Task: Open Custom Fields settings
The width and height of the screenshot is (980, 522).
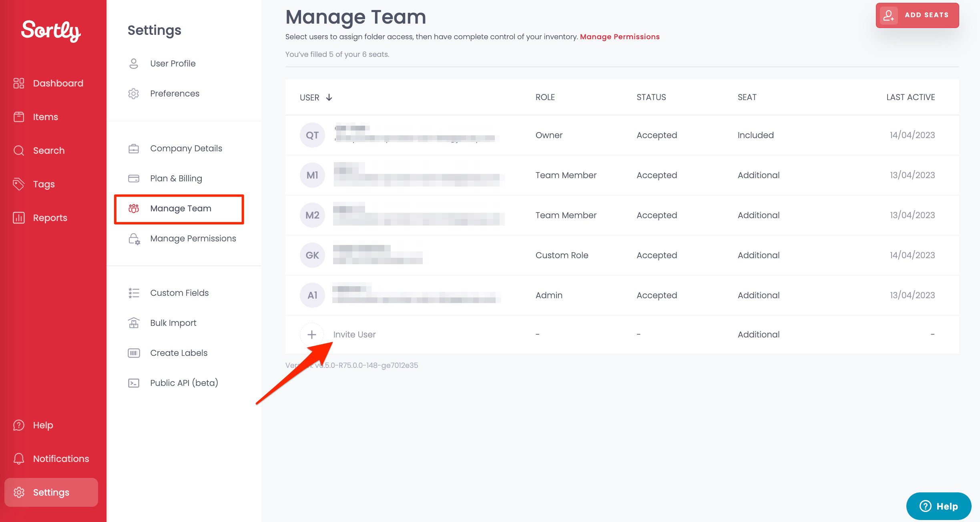Action: [179, 293]
